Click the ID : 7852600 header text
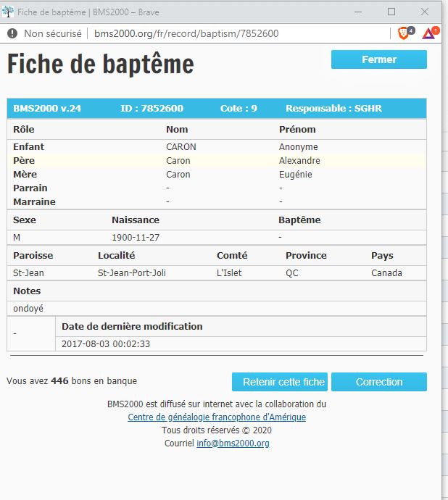 pos(152,109)
